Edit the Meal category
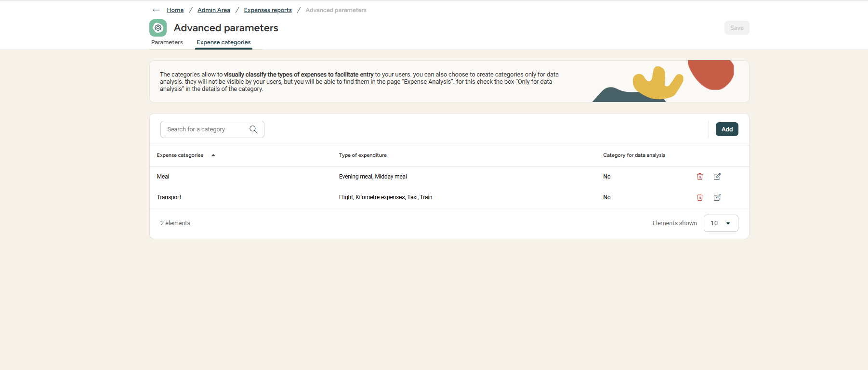This screenshot has height=370, width=868. pos(717,177)
